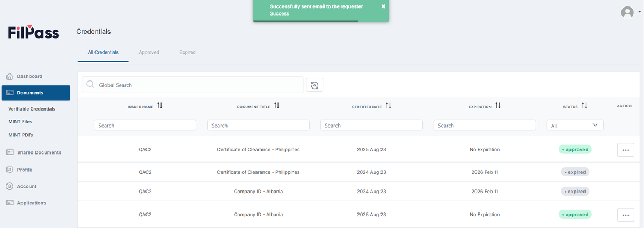Click the success notification message
Image resolution: width=644 pixels, height=228 pixels.
click(x=317, y=6)
